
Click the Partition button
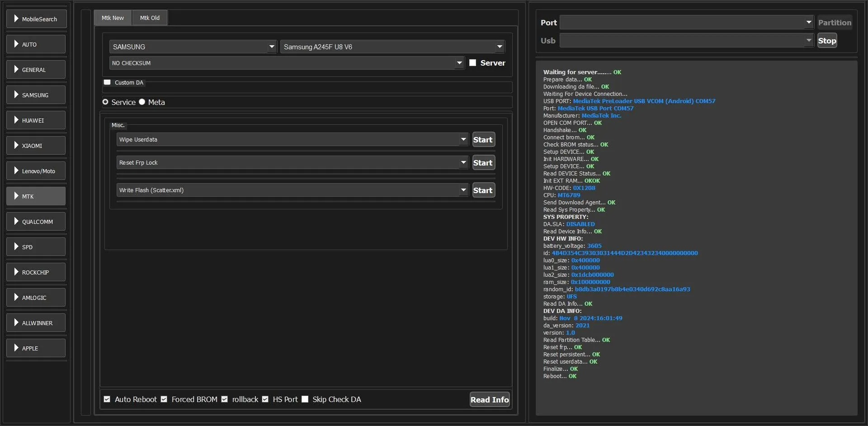pyautogui.click(x=835, y=22)
